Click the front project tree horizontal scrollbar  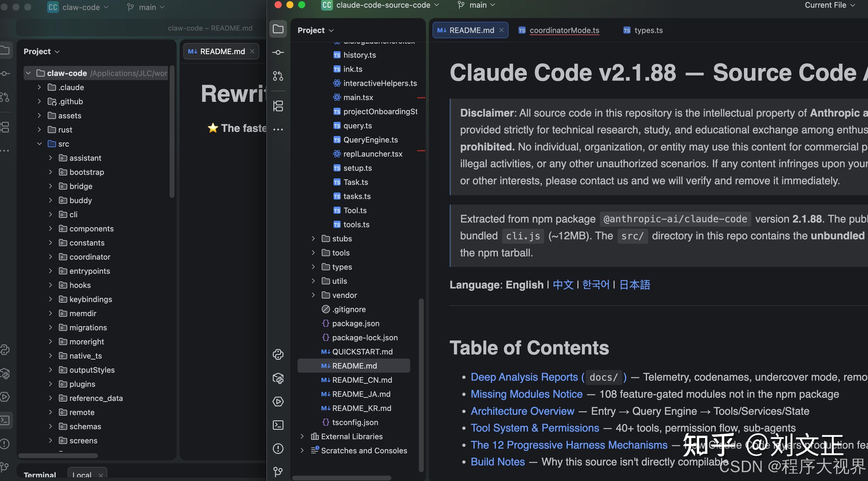tap(342, 478)
